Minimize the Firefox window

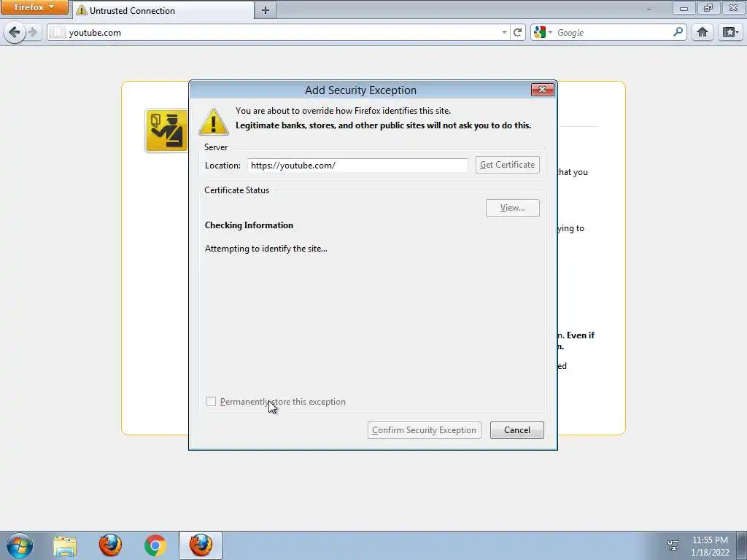click(684, 8)
